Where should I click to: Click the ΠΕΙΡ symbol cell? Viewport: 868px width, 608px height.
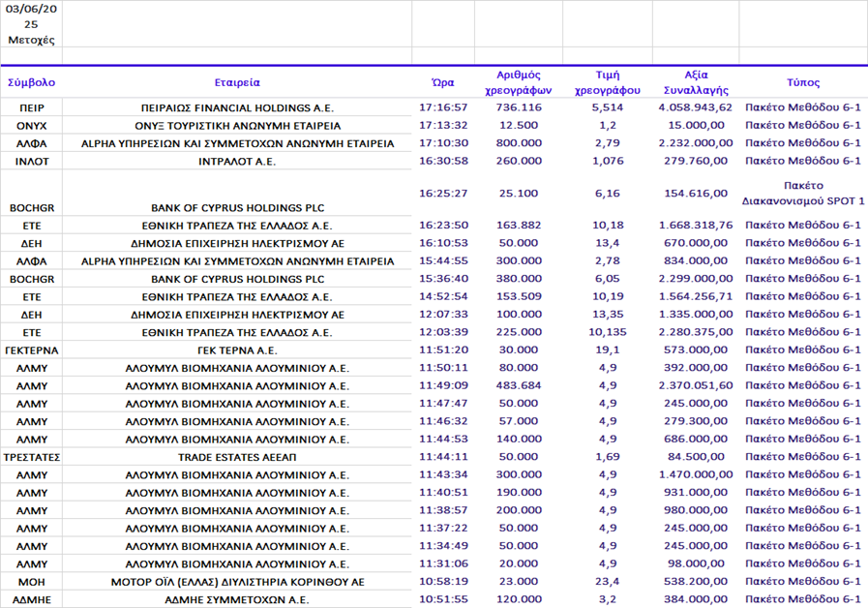click(31, 107)
